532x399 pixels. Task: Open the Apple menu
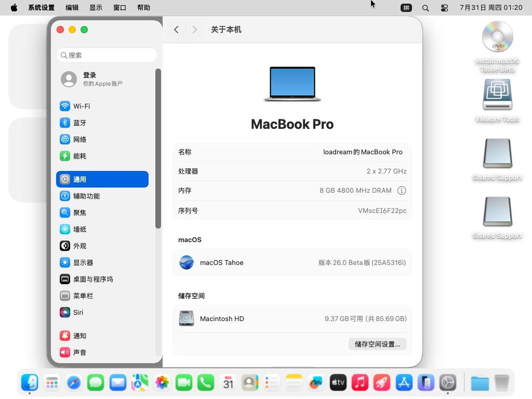coord(14,7)
